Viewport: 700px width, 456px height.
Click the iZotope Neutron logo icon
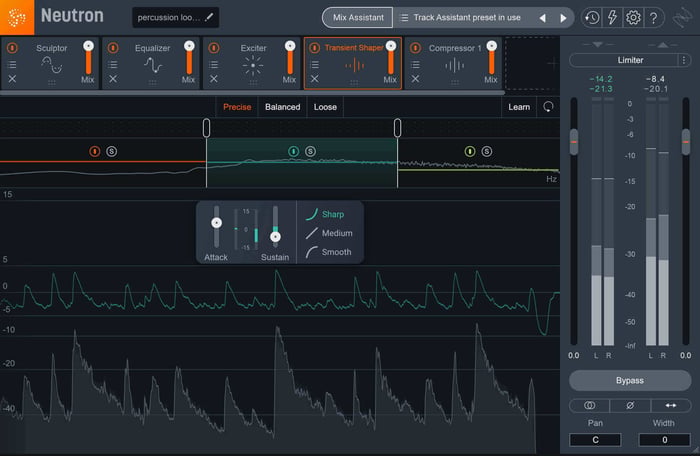click(x=17, y=17)
